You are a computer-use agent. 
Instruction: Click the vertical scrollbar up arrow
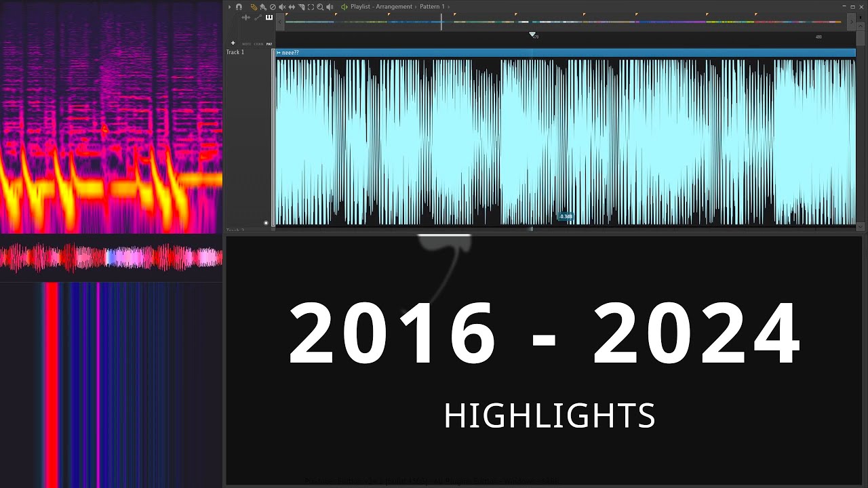861,26
